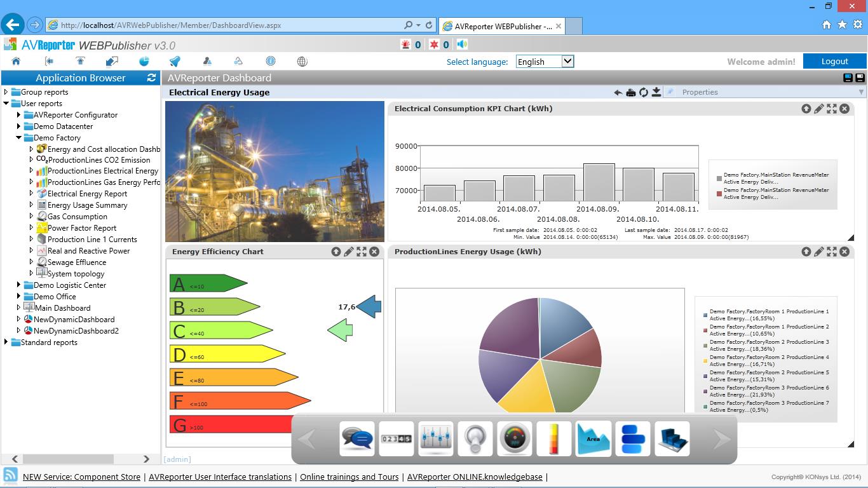868x488 pixels.
Task: Click the red star event icon
Action: [x=434, y=44]
